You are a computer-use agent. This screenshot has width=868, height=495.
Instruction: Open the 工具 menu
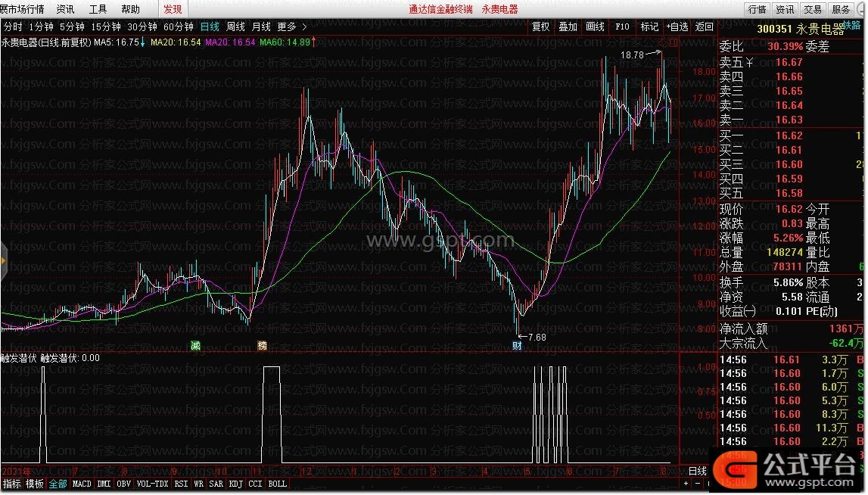(x=98, y=9)
